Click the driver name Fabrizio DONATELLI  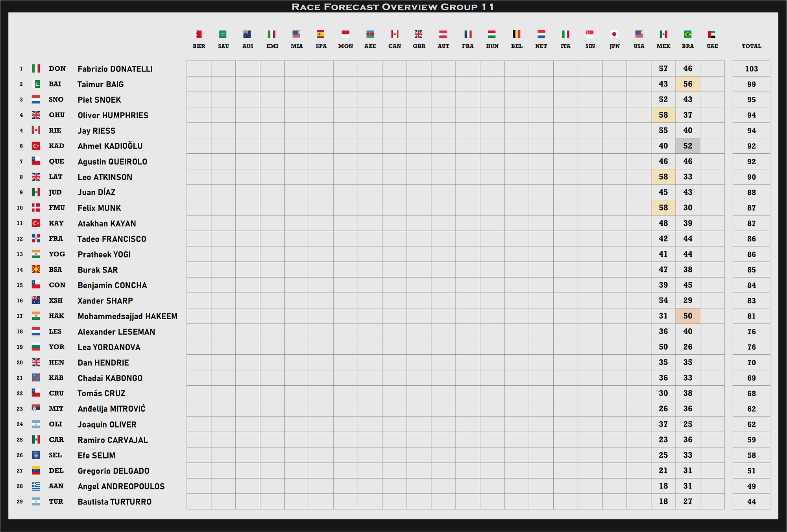coord(115,69)
